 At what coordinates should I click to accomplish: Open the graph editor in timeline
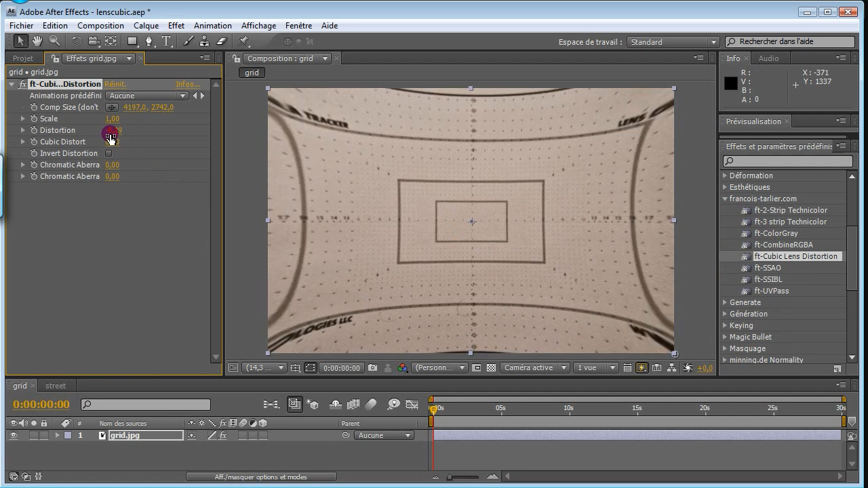click(x=412, y=405)
